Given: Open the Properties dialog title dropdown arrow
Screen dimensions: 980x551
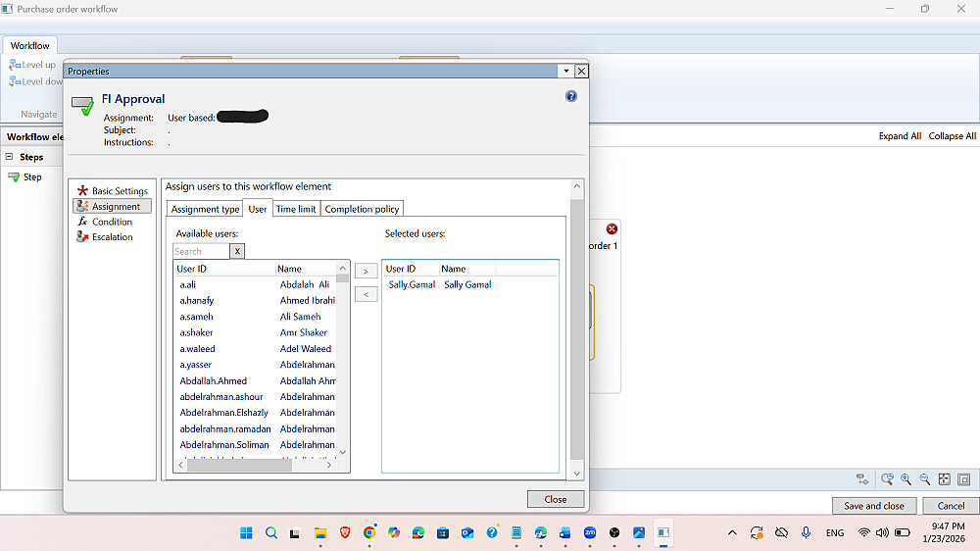Looking at the screenshot, I should click(x=566, y=71).
